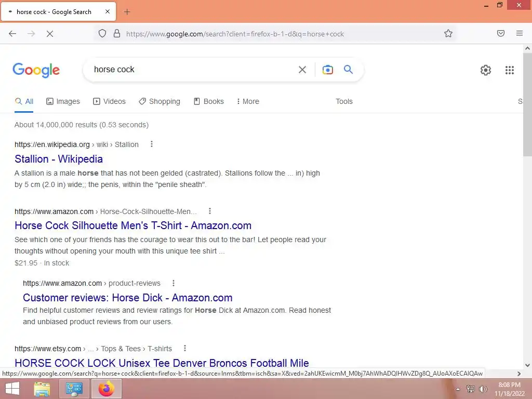Open Customer reviews Amazon.com link
Image resolution: width=532 pixels, height=399 pixels.
click(x=128, y=298)
